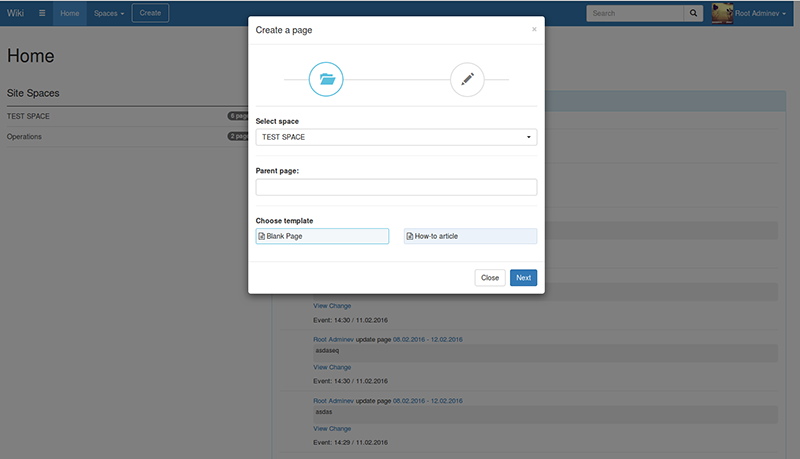Open the Root Adminev user dropdown
The image size is (800, 459).
point(760,13)
